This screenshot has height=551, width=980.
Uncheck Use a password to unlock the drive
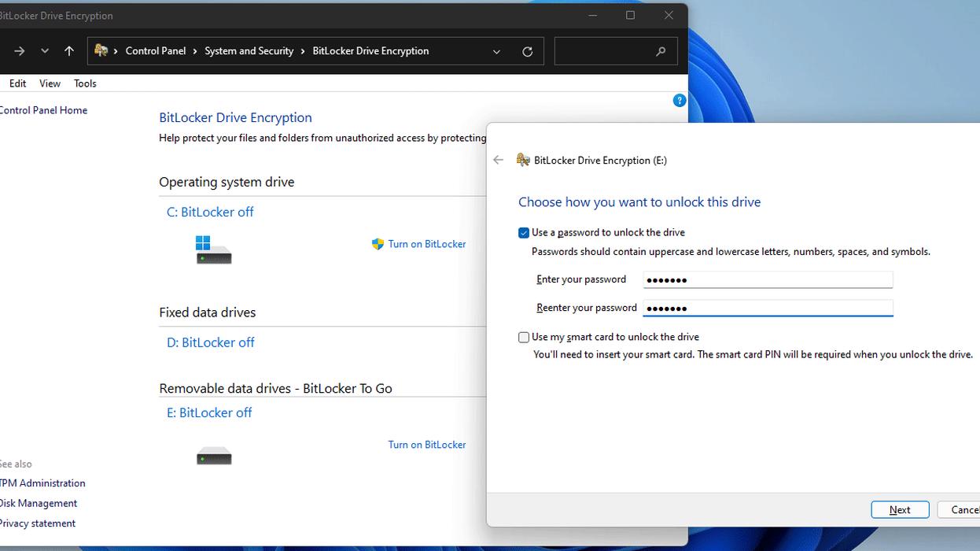tap(524, 233)
